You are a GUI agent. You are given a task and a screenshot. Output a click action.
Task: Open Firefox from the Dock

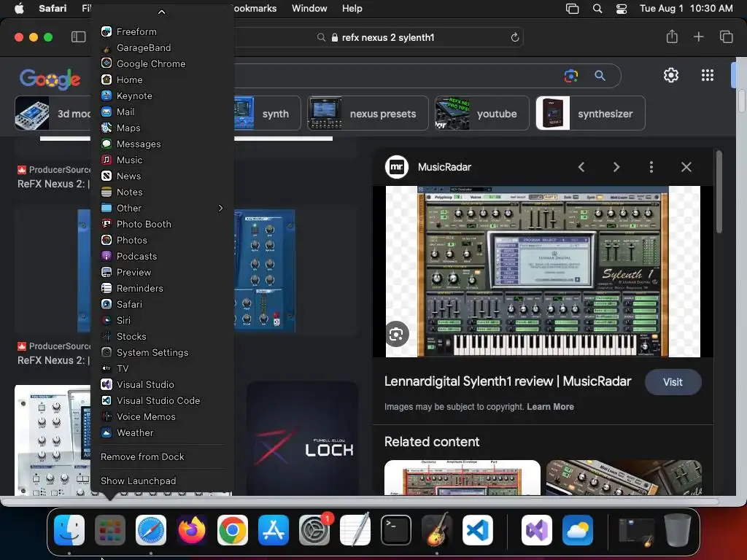[192, 530]
